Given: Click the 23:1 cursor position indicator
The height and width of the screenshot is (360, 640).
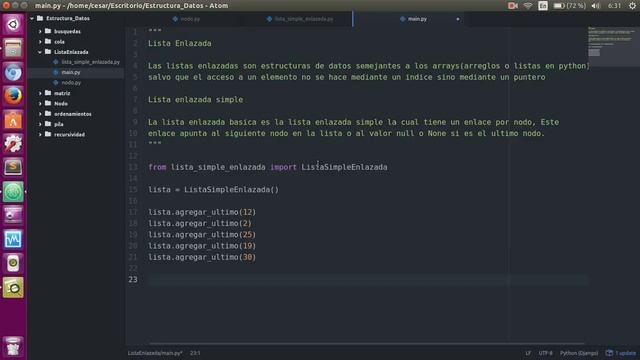Looking at the screenshot, I should pyautogui.click(x=195, y=353).
